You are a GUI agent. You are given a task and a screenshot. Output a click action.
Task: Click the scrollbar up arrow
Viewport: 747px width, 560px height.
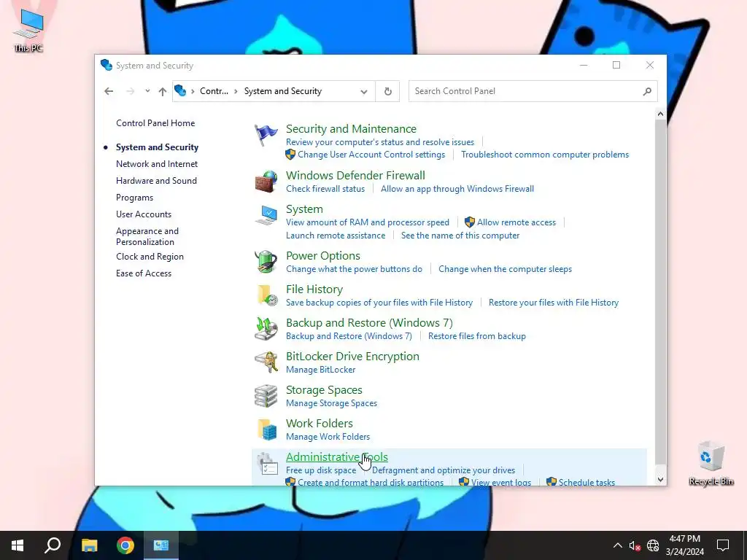tap(660, 114)
